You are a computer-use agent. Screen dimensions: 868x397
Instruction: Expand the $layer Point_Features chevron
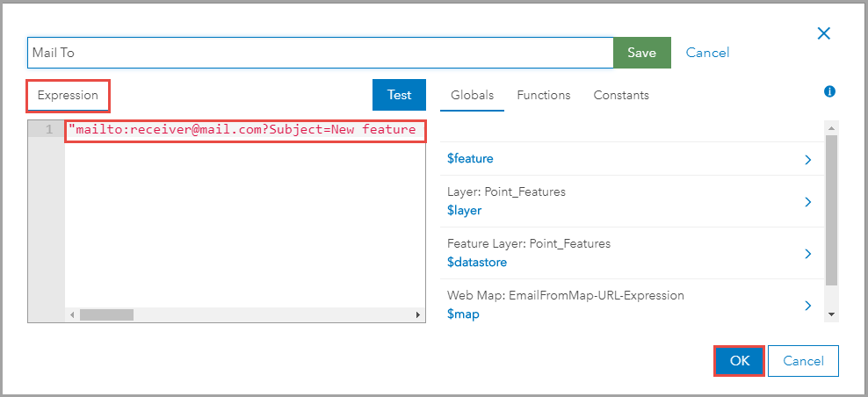(807, 202)
